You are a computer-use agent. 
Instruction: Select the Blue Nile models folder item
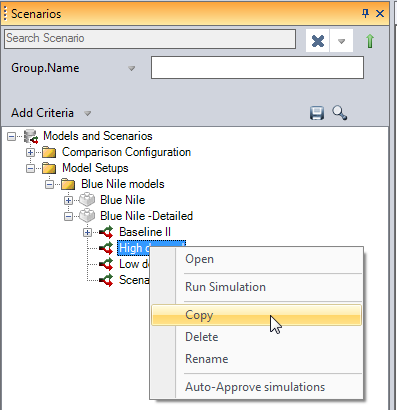(x=123, y=184)
